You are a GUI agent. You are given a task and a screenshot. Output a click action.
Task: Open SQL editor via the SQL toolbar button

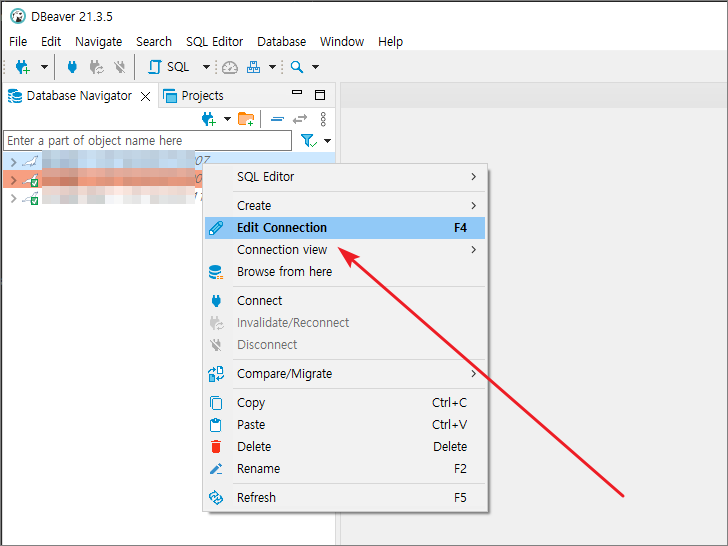tap(169, 67)
